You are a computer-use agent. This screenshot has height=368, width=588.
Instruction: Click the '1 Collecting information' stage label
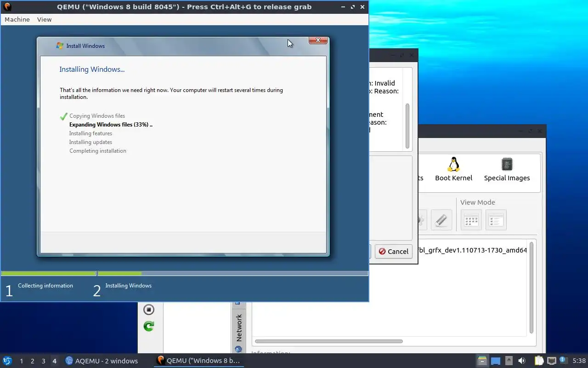[x=39, y=290]
